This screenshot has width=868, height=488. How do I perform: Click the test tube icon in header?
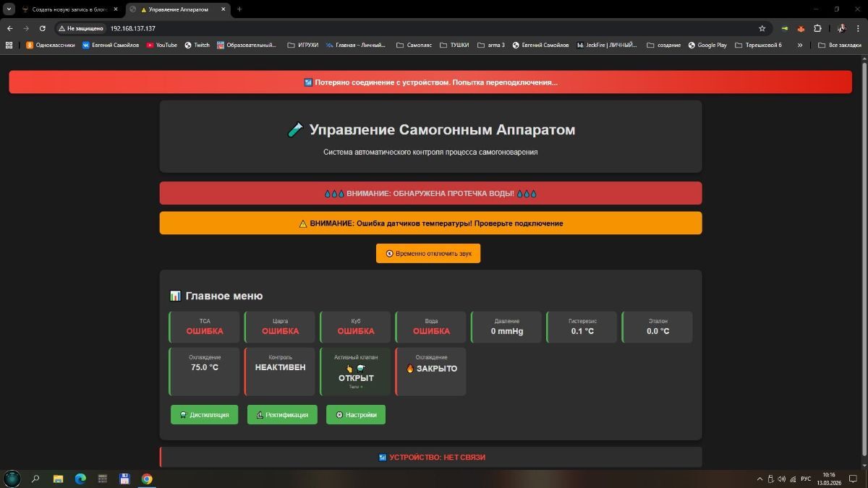295,130
